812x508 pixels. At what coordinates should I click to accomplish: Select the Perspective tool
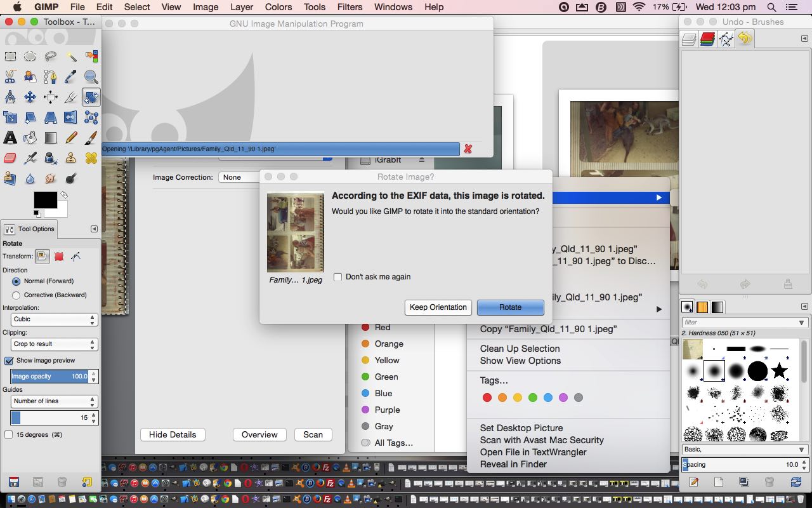(x=50, y=117)
